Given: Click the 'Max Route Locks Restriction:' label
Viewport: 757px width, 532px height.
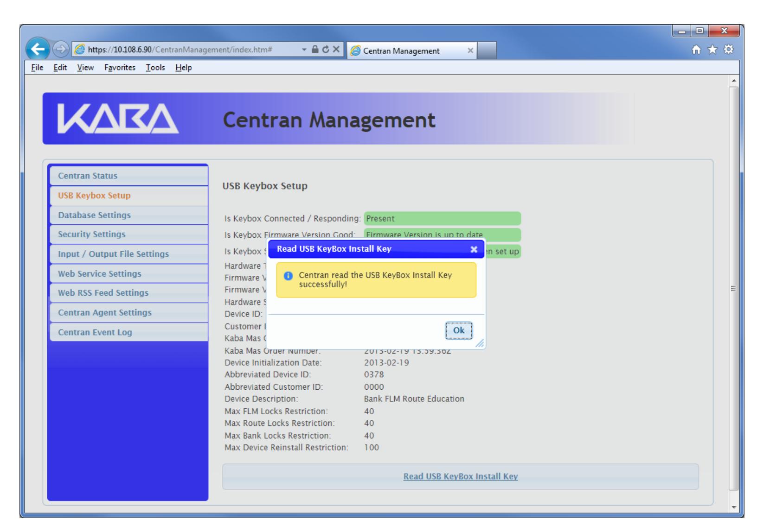Looking at the screenshot, I should point(280,424).
